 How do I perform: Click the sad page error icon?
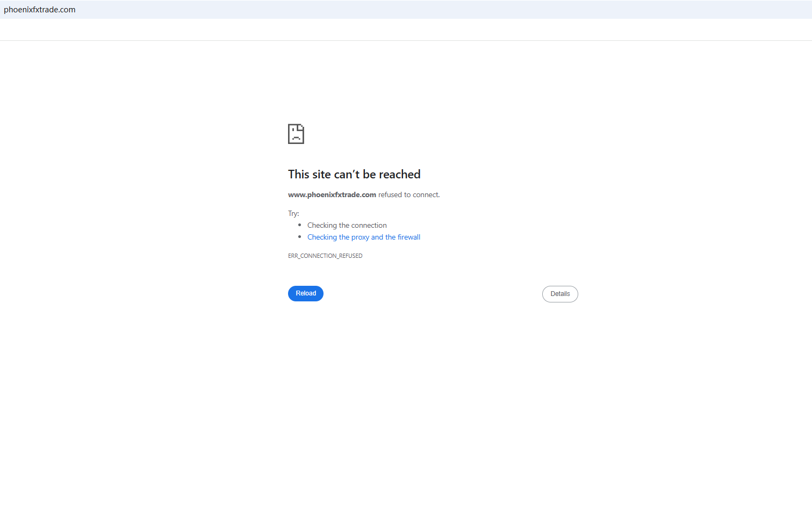coord(296,134)
